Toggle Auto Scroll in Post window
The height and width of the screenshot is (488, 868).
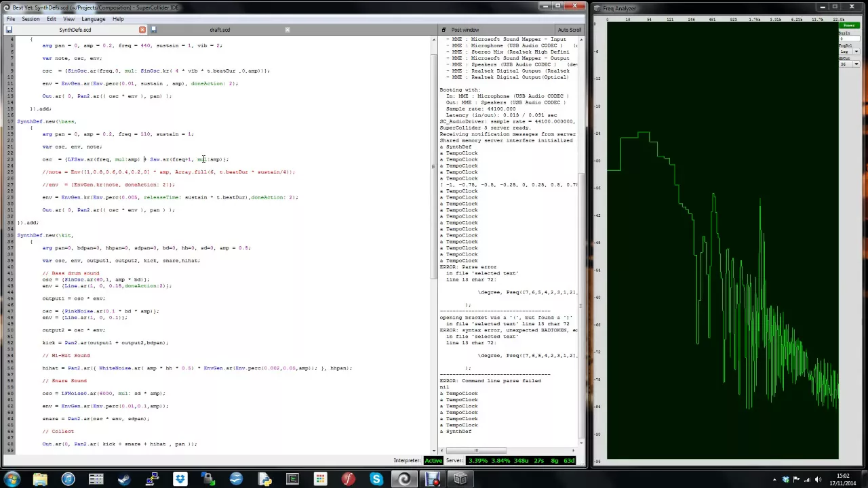tap(569, 30)
